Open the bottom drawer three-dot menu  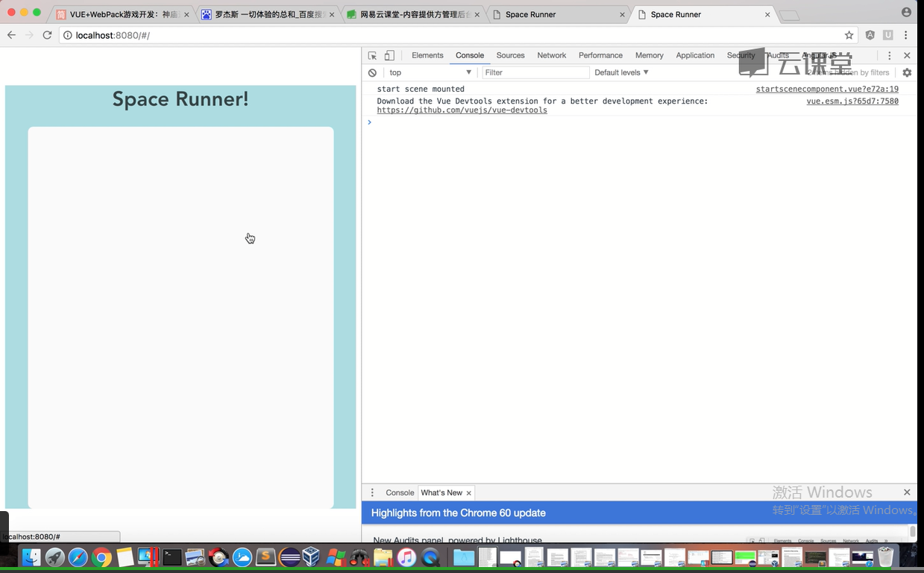372,492
